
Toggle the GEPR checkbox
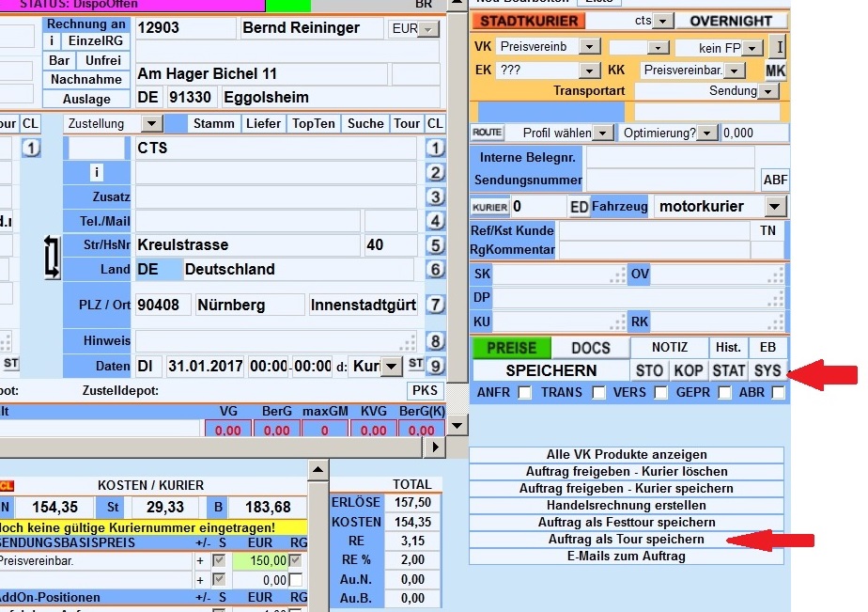pyautogui.click(x=724, y=393)
